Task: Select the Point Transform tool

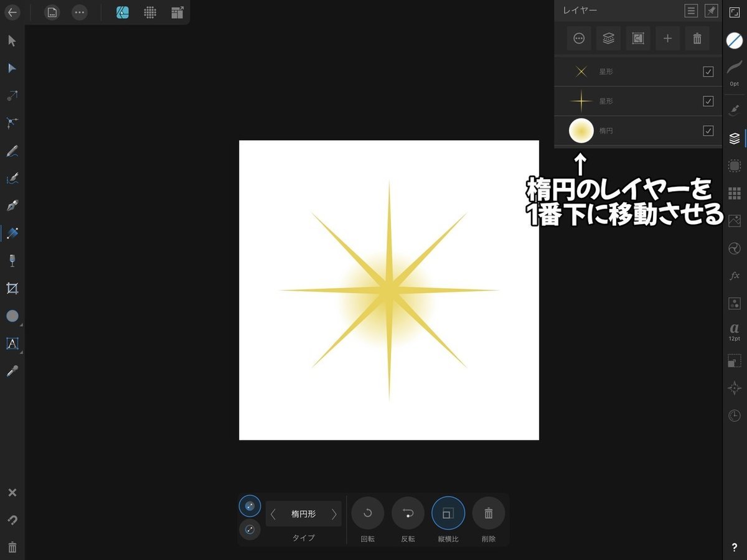Action: [x=12, y=96]
